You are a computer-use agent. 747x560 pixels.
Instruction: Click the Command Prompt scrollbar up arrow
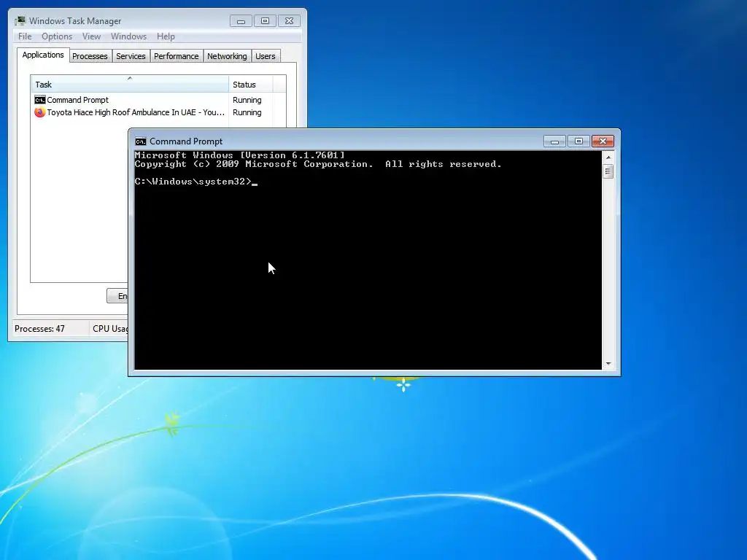(x=608, y=157)
